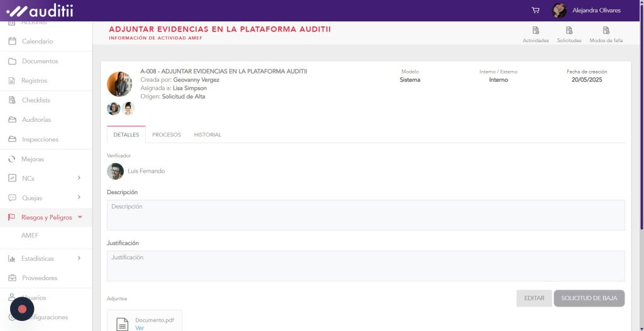Screen dimensions: 644x331
Task: Open the Modos de falla icon
Action: 606,31
